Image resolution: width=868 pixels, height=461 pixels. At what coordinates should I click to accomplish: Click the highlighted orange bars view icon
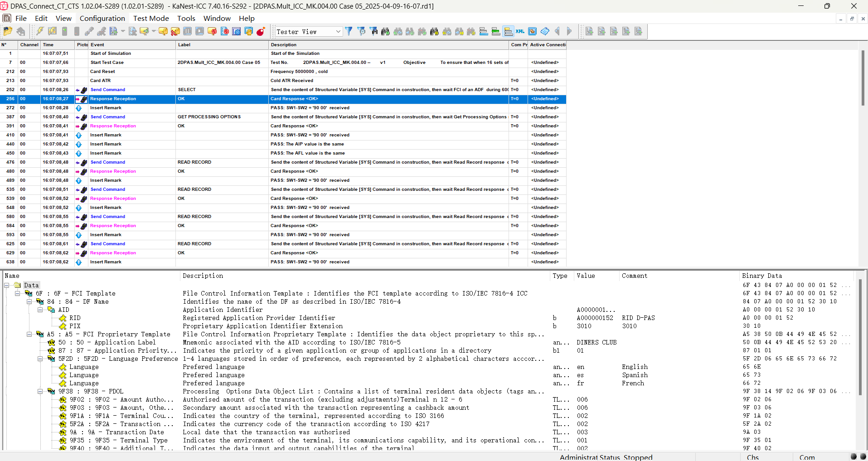(x=508, y=31)
